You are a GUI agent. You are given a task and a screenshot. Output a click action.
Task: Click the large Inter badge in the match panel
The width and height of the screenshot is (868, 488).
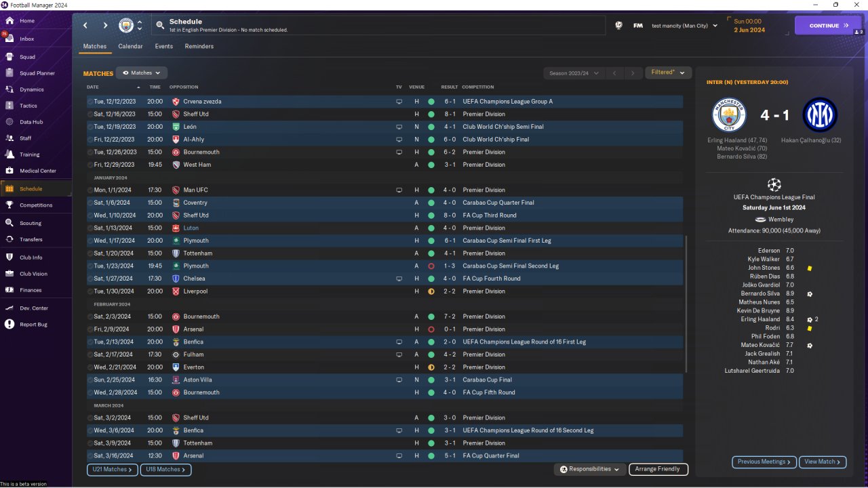(820, 115)
